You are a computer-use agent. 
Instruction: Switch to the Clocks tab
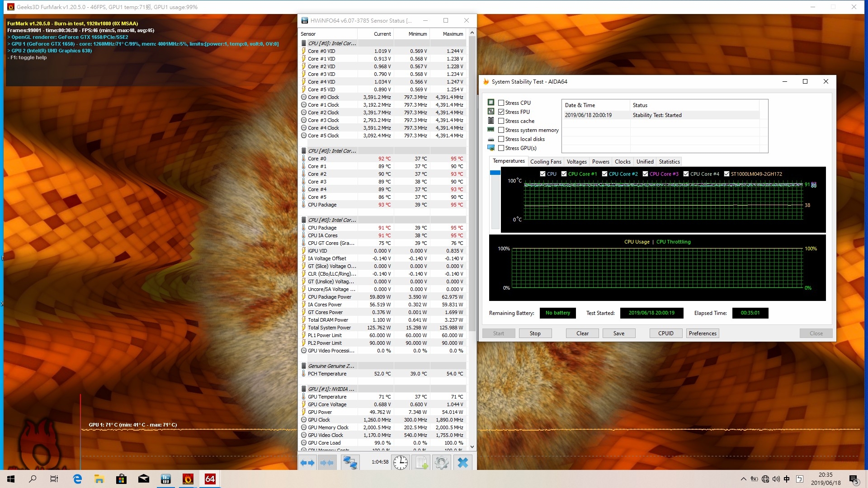click(623, 161)
